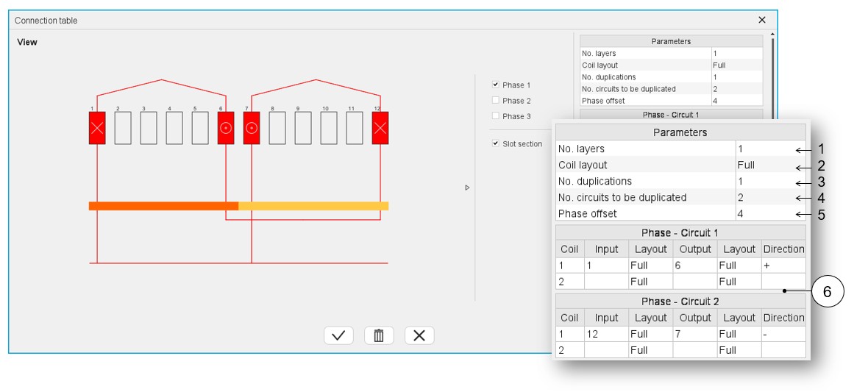
Task: Click the trash can delete button
Action: coord(379,335)
